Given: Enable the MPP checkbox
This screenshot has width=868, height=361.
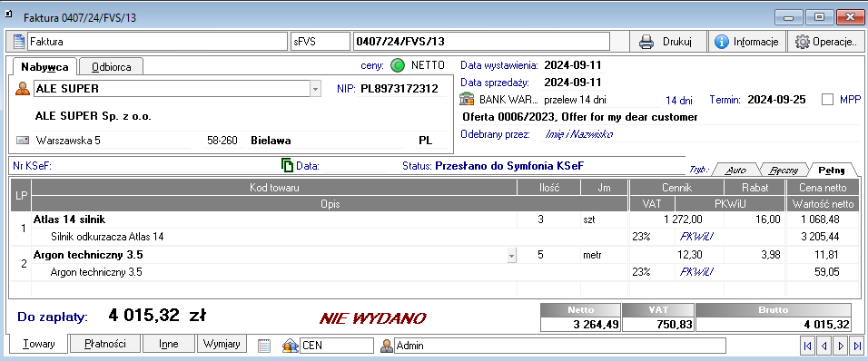Looking at the screenshot, I should [827, 100].
